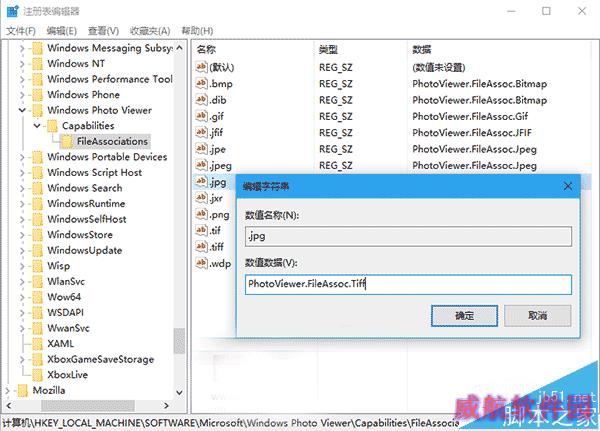600x431 pixels.
Task: Click the Wisp folder icon
Action: [38, 266]
